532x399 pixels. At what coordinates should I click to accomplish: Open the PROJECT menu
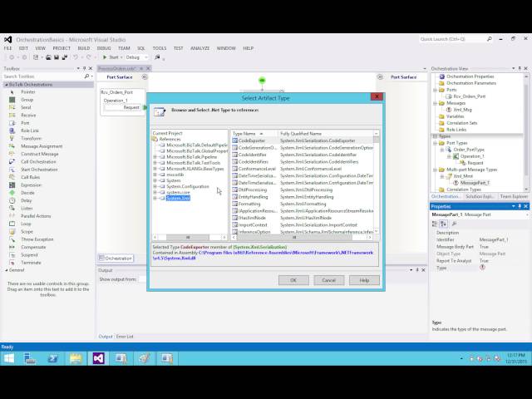(x=62, y=48)
